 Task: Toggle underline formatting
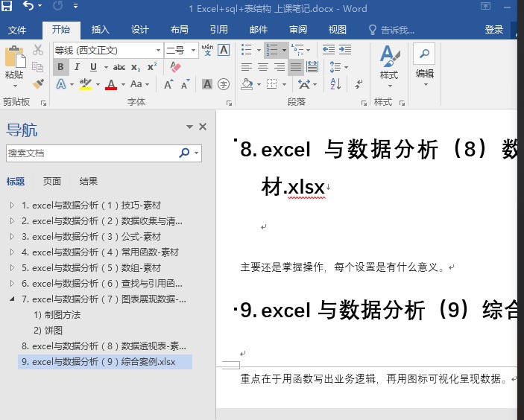coord(94,67)
